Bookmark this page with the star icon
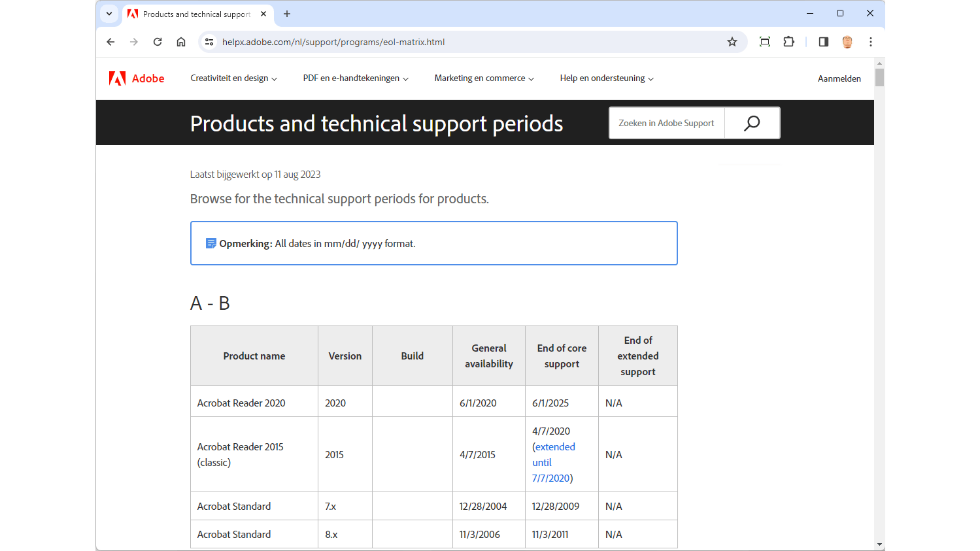Viewport: 980px width, 551px height. tap(732, 42)
